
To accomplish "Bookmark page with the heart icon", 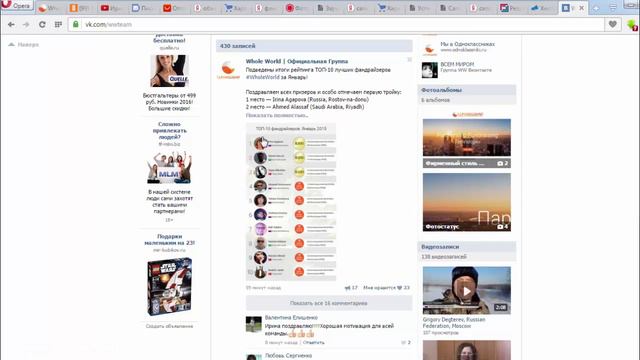I will click(x=613, y=24).
